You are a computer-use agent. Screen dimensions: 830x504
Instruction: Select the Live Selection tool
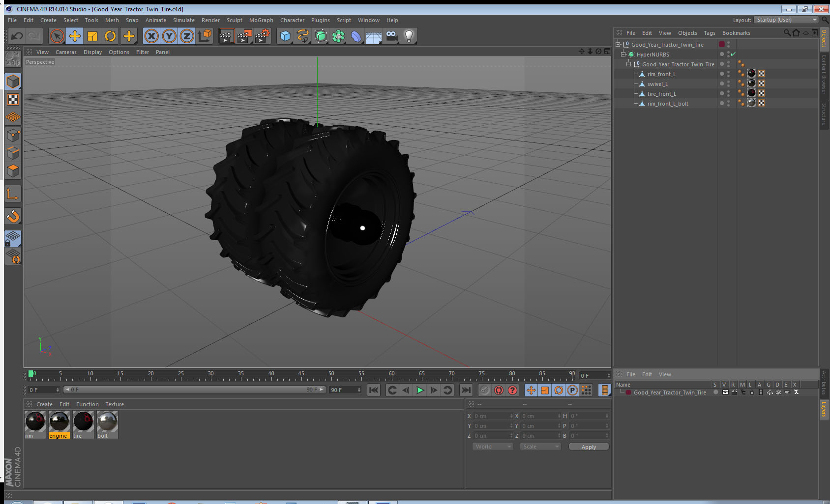tap(57, 36)
